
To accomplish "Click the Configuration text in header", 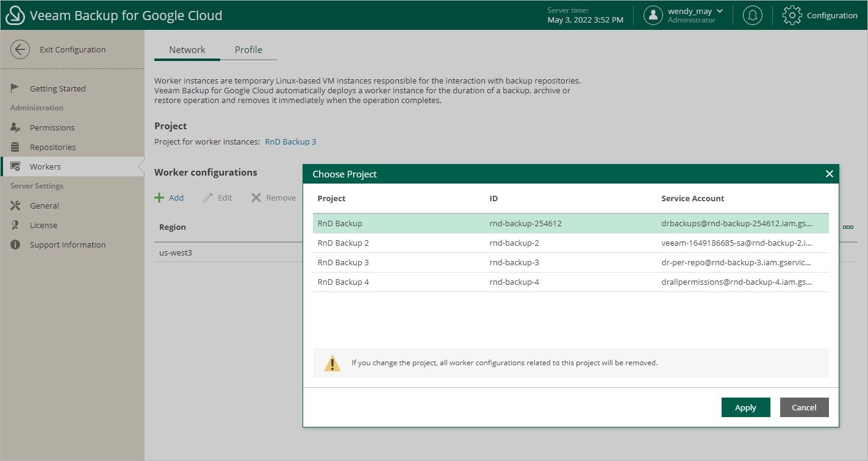I will click(832, 15).
